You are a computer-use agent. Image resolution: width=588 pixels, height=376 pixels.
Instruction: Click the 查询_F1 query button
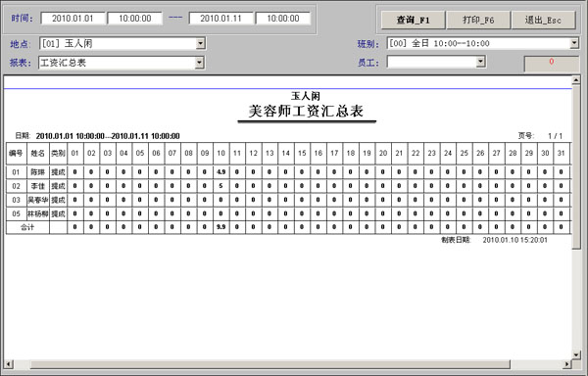413,20
